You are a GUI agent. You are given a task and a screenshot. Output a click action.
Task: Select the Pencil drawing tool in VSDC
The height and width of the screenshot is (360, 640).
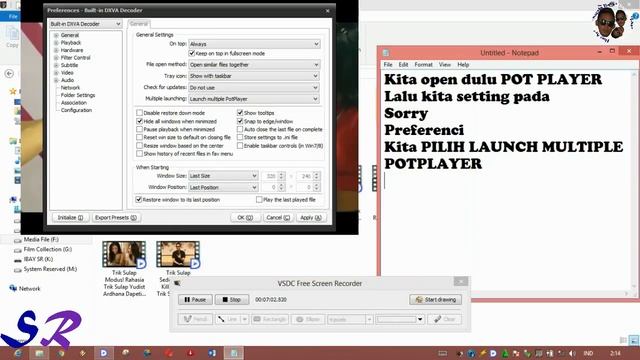pyautogui.click(x=195, y=319)
